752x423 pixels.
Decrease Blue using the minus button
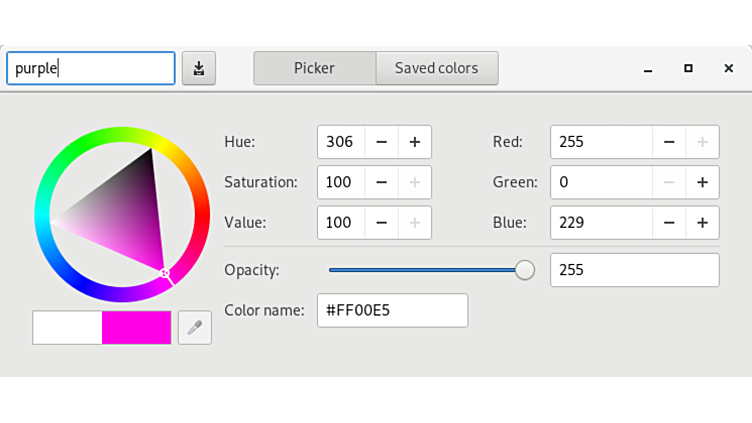(x=669, y=222)
